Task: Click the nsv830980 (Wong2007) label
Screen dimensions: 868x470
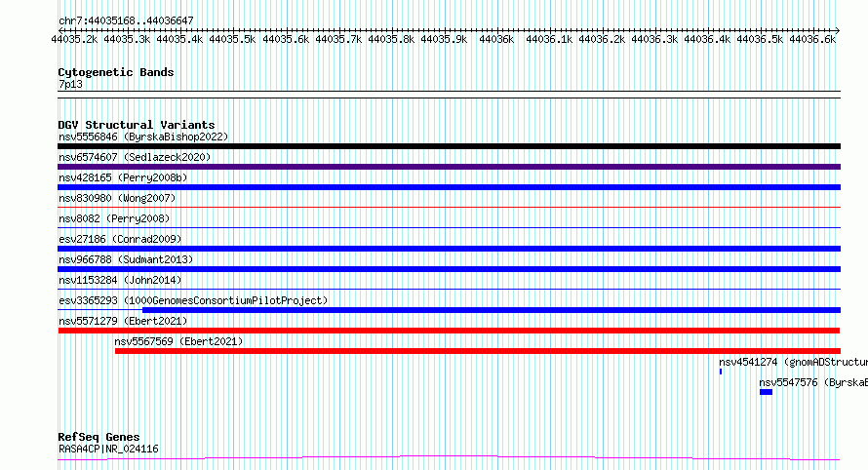Action: [x=117, y=198]
